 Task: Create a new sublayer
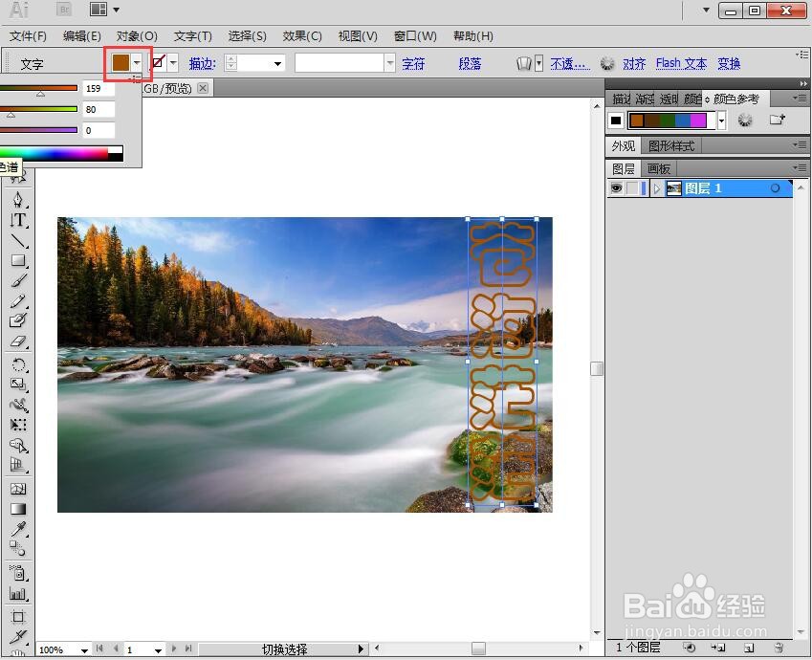(718, 648)
